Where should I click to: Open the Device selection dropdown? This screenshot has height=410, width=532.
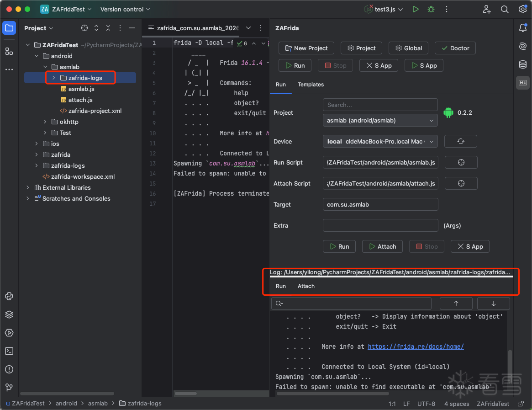380,141
